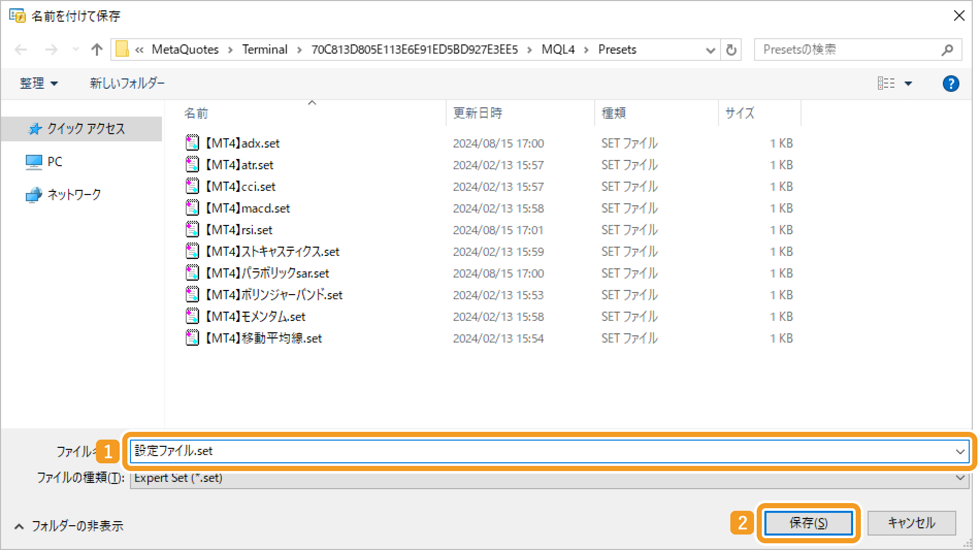The image size is (980, 550).
Task: Expand the ファイルの種類 Expert Set dropdown
Action: 960,478
